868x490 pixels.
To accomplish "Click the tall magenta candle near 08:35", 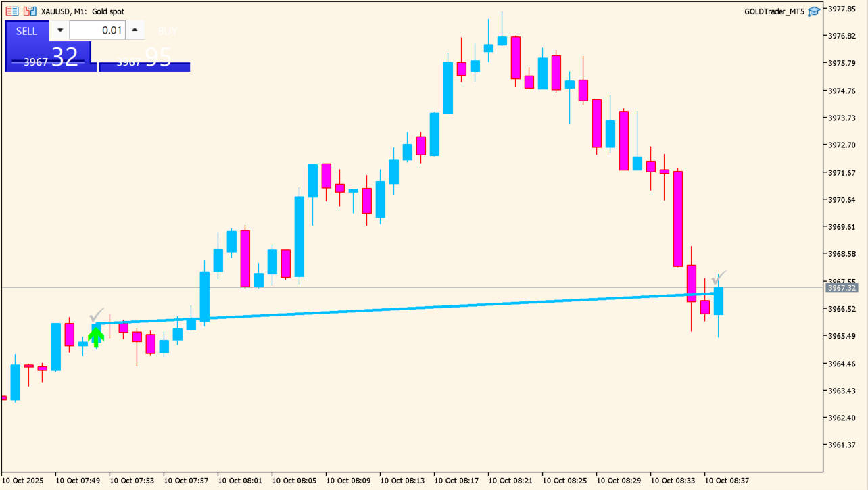I will pos(677,218).
